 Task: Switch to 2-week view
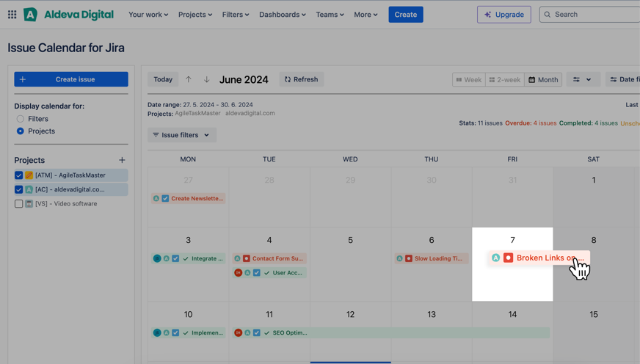pos(505,79)
